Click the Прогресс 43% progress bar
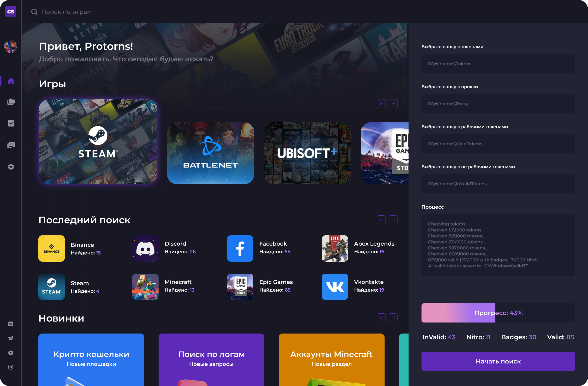The image size is (588, 386). pyautogui.click(x=498, y=313)
